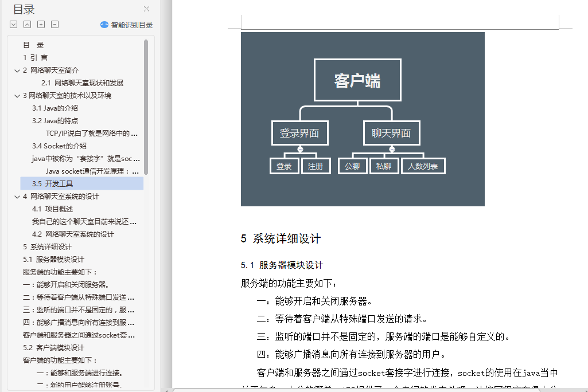Collapse the '4 网络聊天室系统的设计' node

coord(17,197)
